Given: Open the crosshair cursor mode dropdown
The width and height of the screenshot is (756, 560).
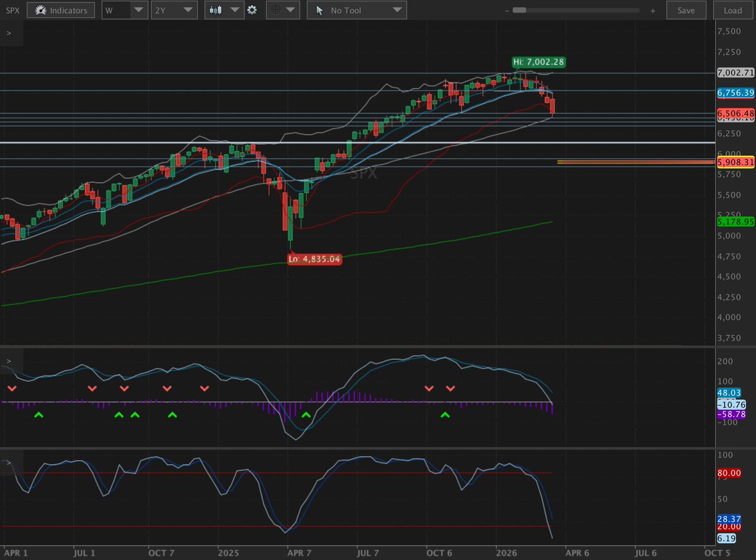Looking at the screenshot, I should tap(282, 10).
